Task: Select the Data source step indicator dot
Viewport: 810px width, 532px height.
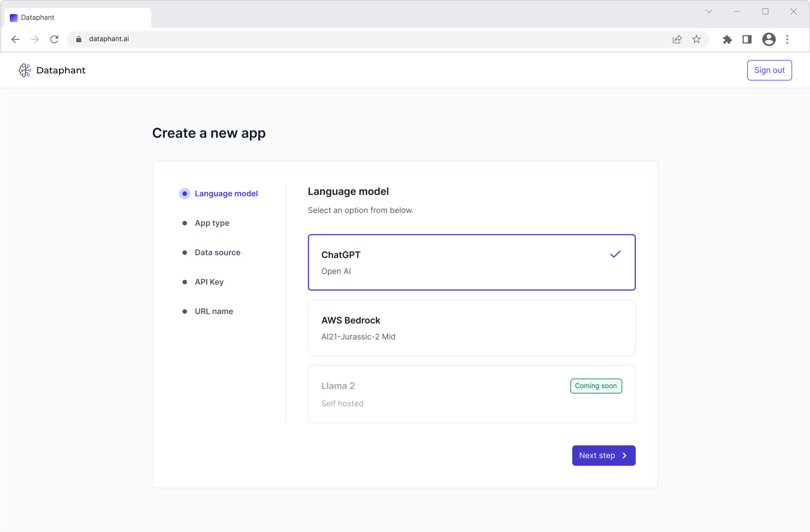Action: click(185, 252)
